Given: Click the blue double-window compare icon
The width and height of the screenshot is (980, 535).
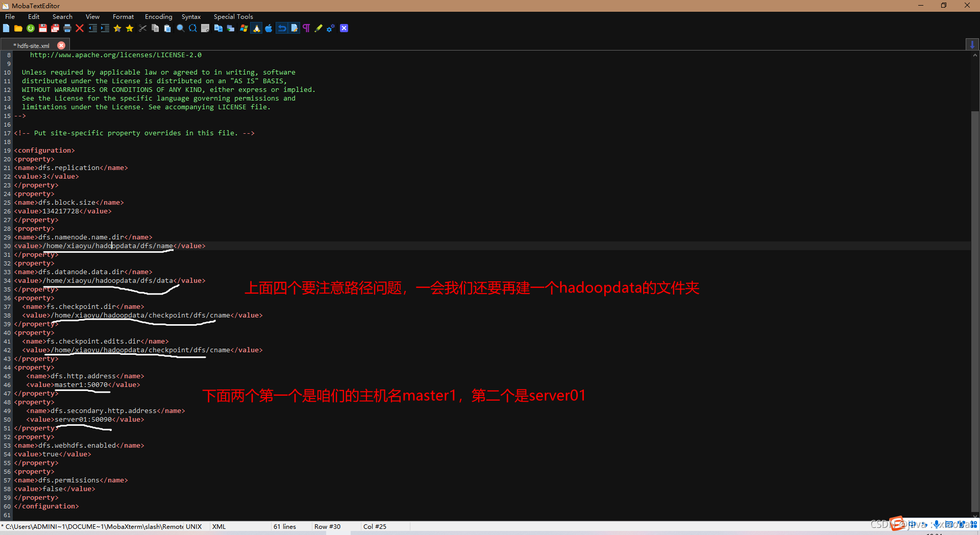Looking at the screenshot, I should (218, 28).
